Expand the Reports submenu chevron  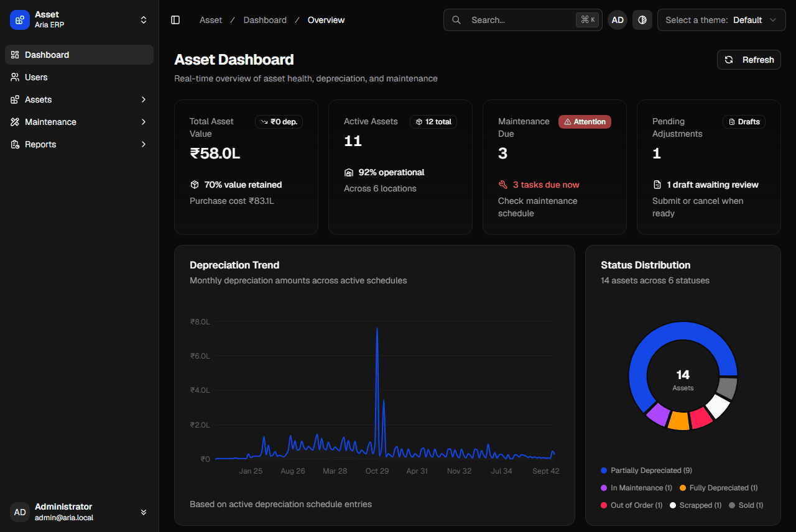click(x=144, y=144)
